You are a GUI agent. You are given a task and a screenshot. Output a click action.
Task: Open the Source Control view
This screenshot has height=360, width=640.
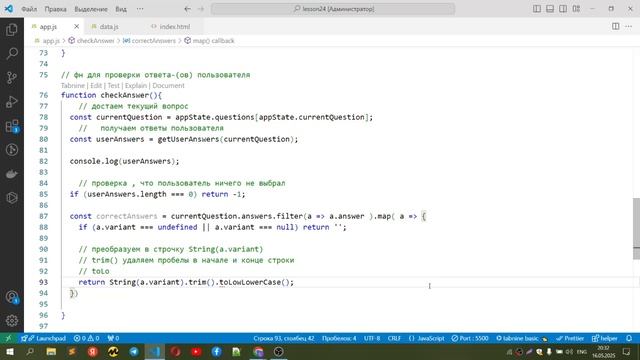coord(11,78)
